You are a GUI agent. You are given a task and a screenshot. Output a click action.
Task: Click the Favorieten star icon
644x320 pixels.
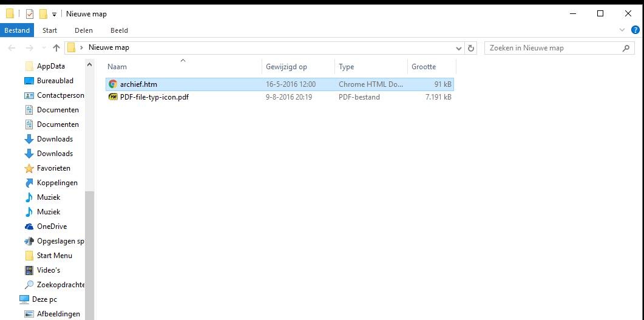(29, 168)
